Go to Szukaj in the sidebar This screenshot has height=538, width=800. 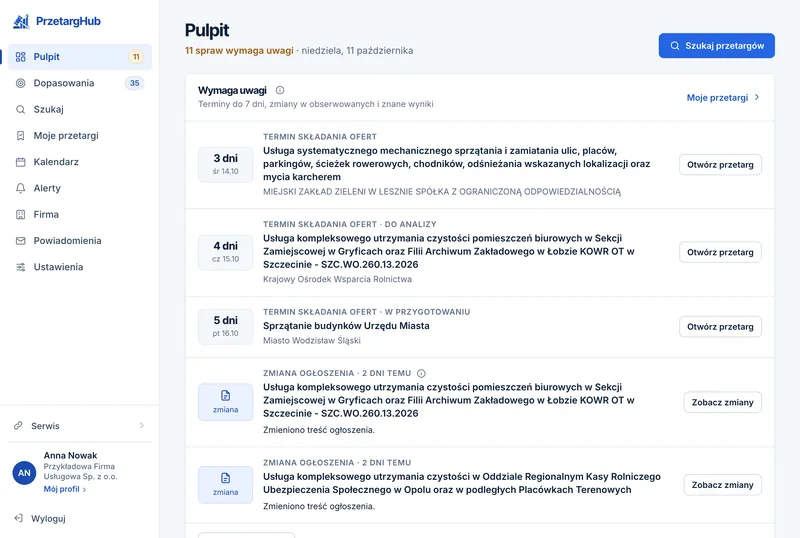tap(80, 109)
